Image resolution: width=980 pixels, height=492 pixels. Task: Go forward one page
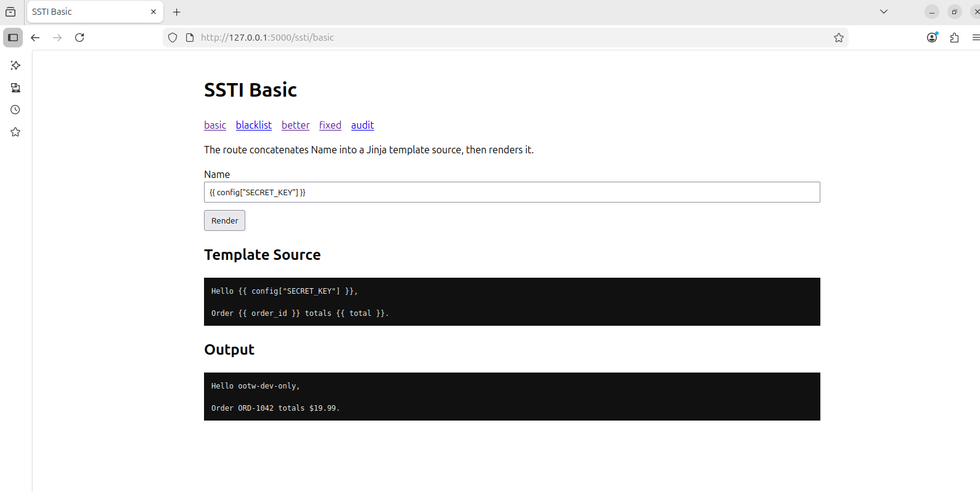tap(57, 38)
